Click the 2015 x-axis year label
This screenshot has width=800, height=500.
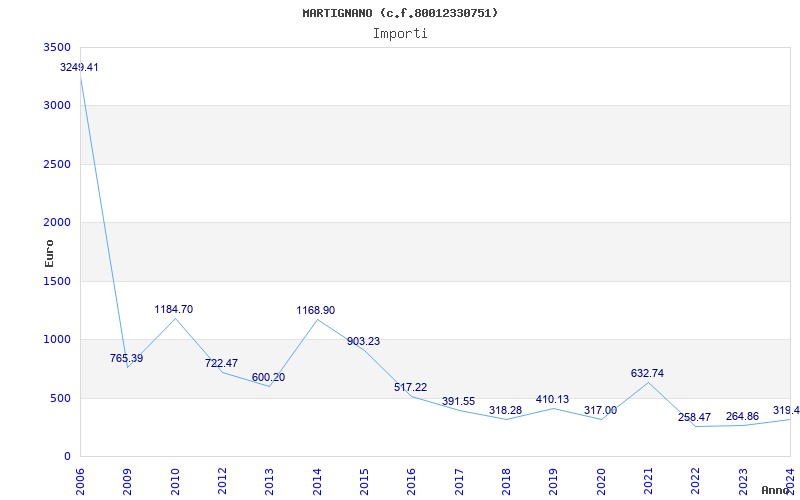pyautogui.click(x=364, y=482)
